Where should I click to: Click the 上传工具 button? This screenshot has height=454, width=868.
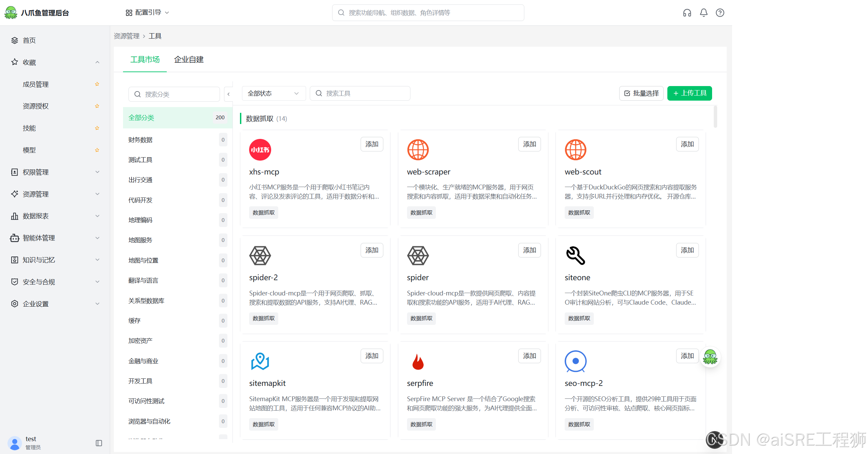[x=689, y=93]
